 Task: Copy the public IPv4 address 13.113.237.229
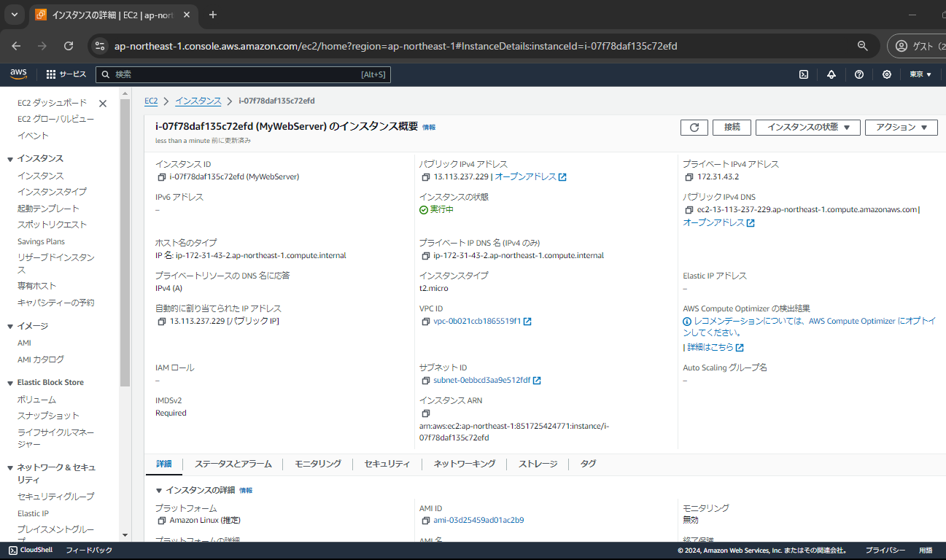click(x=425, y=176)
